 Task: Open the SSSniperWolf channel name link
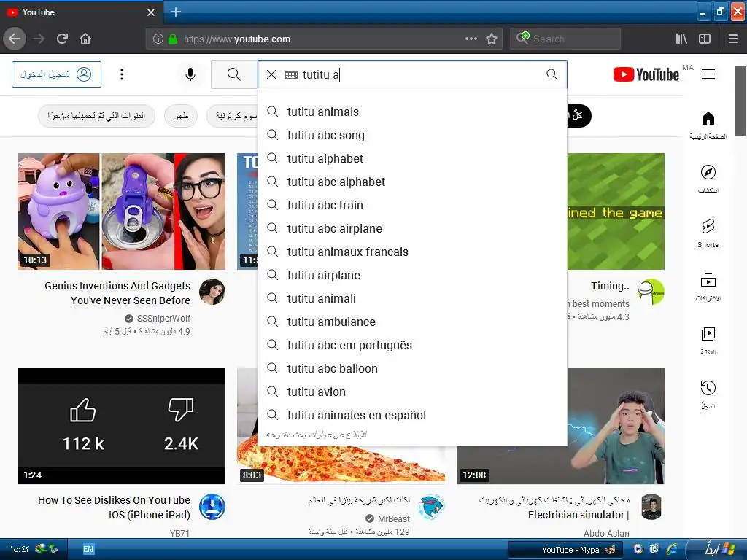click(x=163, y=319)
